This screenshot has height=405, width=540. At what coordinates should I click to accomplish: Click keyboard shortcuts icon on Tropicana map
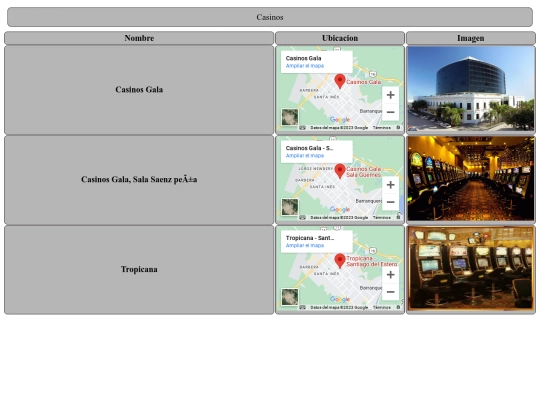[302, 308]
